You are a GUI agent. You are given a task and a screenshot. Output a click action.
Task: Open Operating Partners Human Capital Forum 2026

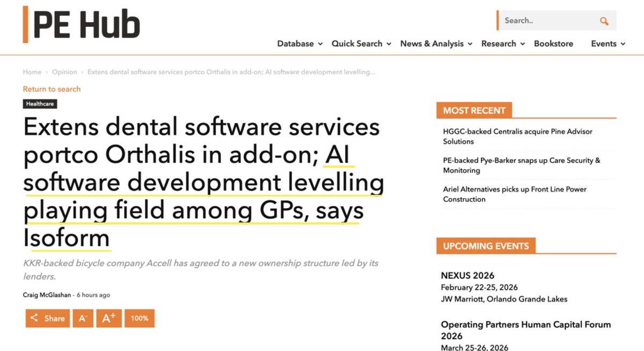[526, 330]
